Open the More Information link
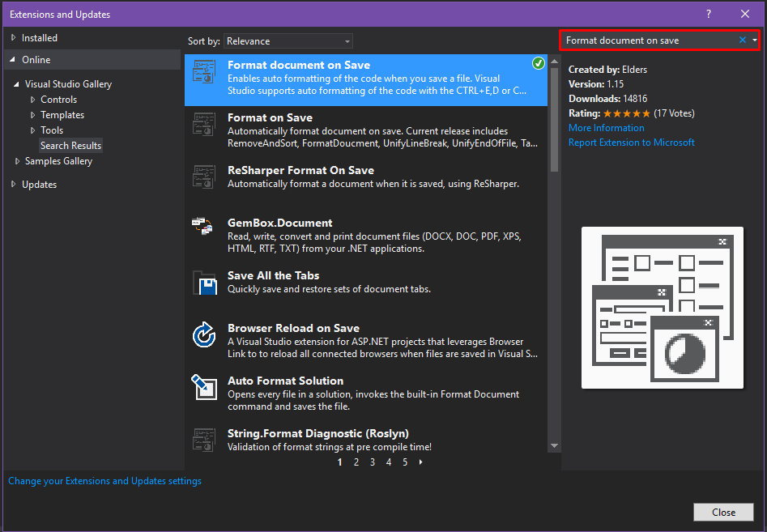Screen dimensions: 767x532 tap(606, 128)
